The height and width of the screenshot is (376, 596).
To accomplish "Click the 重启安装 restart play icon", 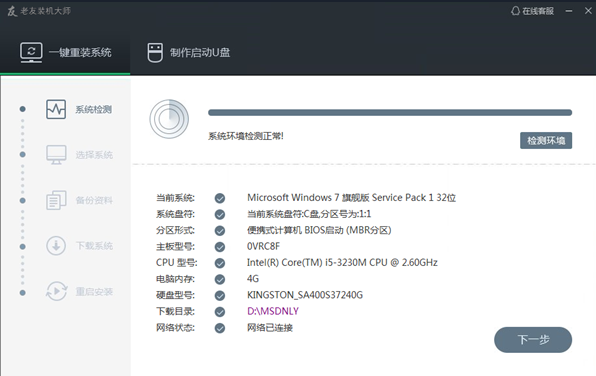I will [56, 292].
